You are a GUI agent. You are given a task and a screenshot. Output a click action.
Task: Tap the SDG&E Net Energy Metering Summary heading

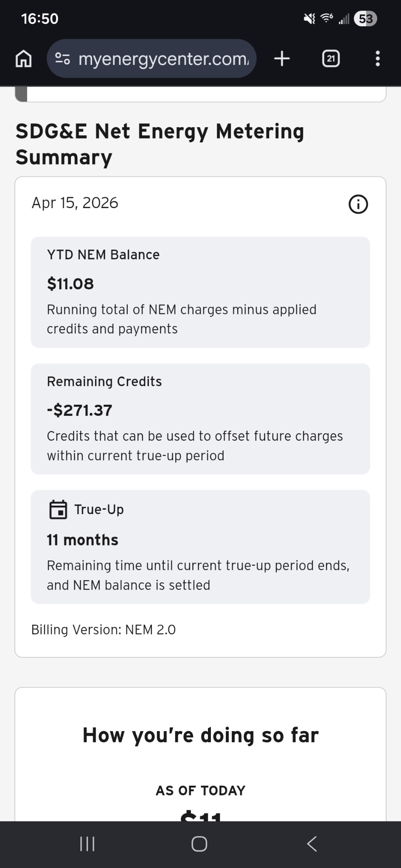coord(160,144)
